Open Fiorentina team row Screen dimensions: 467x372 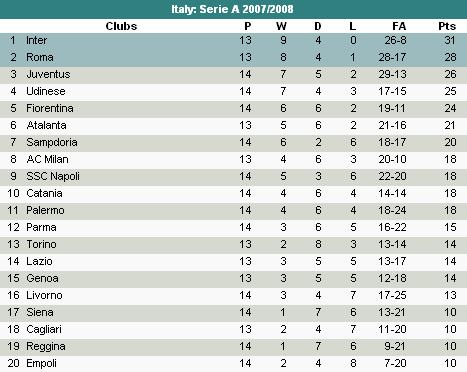(x=233, y=108)
